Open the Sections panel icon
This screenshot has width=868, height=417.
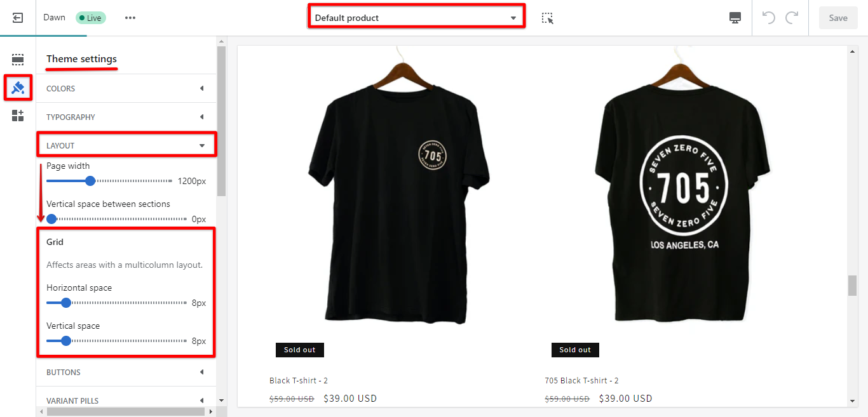tap(18, 60)
